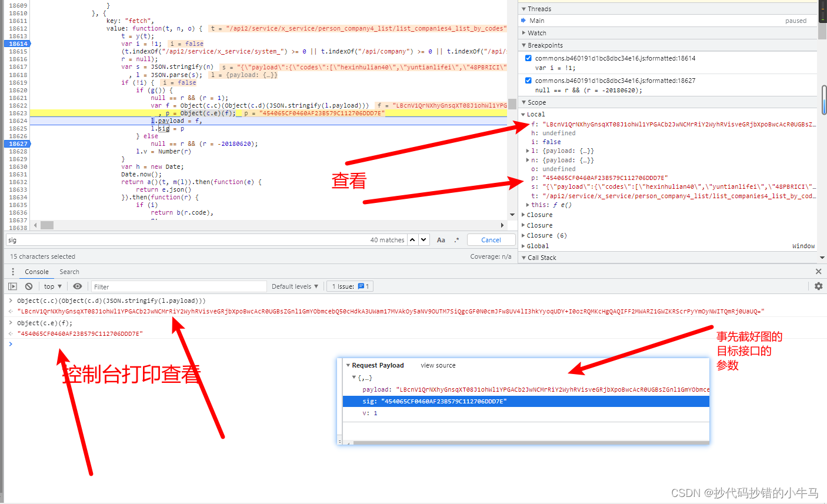Screen dimensions: 827x504
Task: Select the payload row in Request Payload
Action: [526, 389]
